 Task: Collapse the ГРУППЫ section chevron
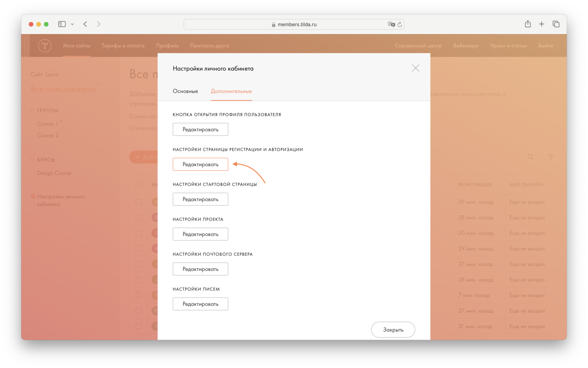(x=32, y=110)
